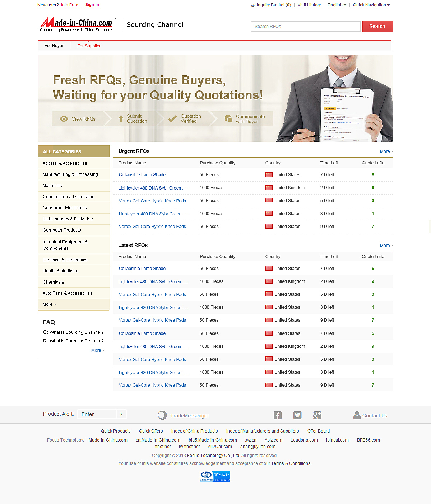Open the All2Car.com footer link
This screenshot has width=431, height=504.
tap(220, 447)
